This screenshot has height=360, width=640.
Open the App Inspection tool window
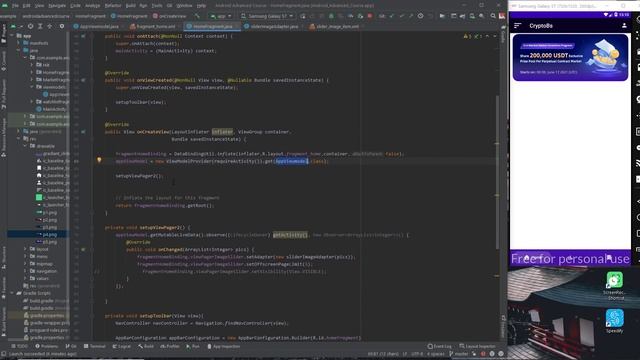point(224,346)
